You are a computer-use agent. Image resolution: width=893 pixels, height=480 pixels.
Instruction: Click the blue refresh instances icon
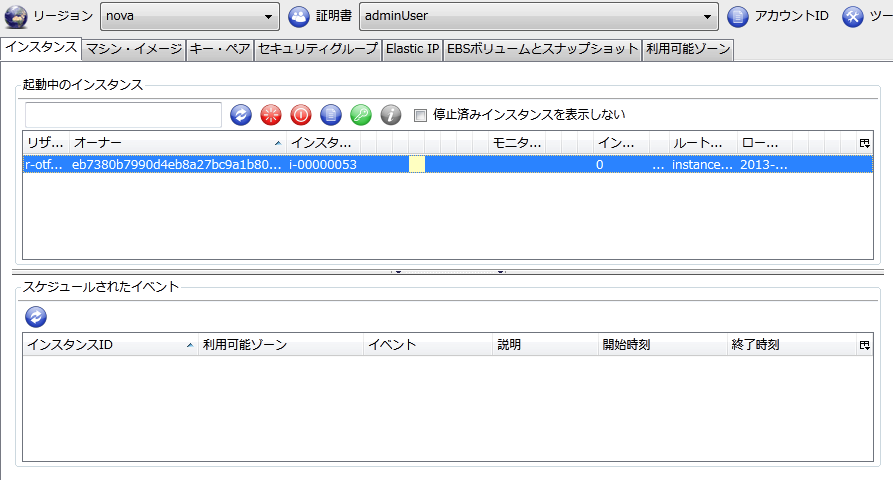coord(240,115)
